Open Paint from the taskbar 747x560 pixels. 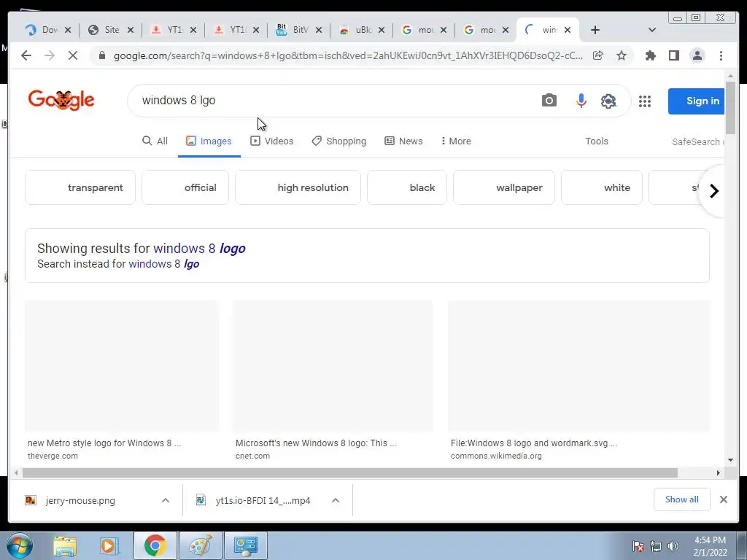(x=200, y=545)
